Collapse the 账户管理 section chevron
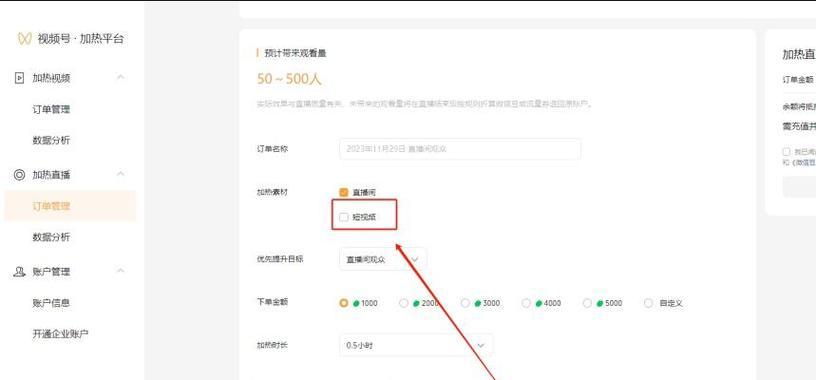This screenshot has width=816, height=380. pos(121,271)
